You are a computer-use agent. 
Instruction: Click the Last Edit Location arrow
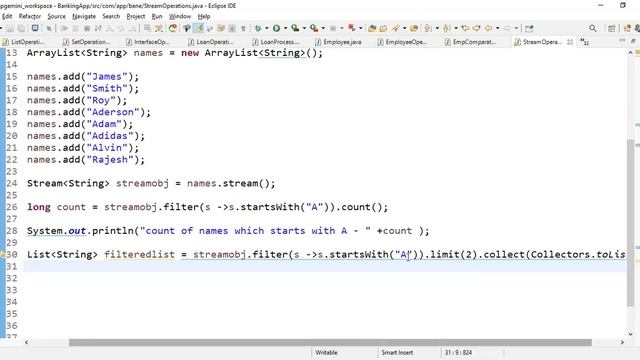[x=465, y=28]
